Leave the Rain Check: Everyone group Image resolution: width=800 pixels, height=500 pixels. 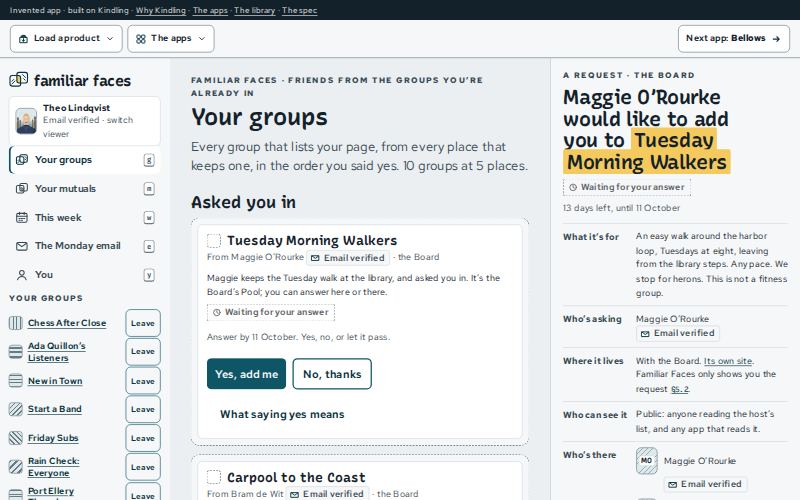(x=143, y=467)
